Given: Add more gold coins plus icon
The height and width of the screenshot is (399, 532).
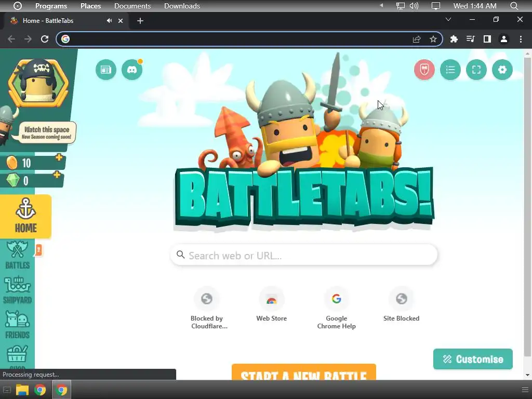Looking at the screenshot, I should [x=59, y=157].
